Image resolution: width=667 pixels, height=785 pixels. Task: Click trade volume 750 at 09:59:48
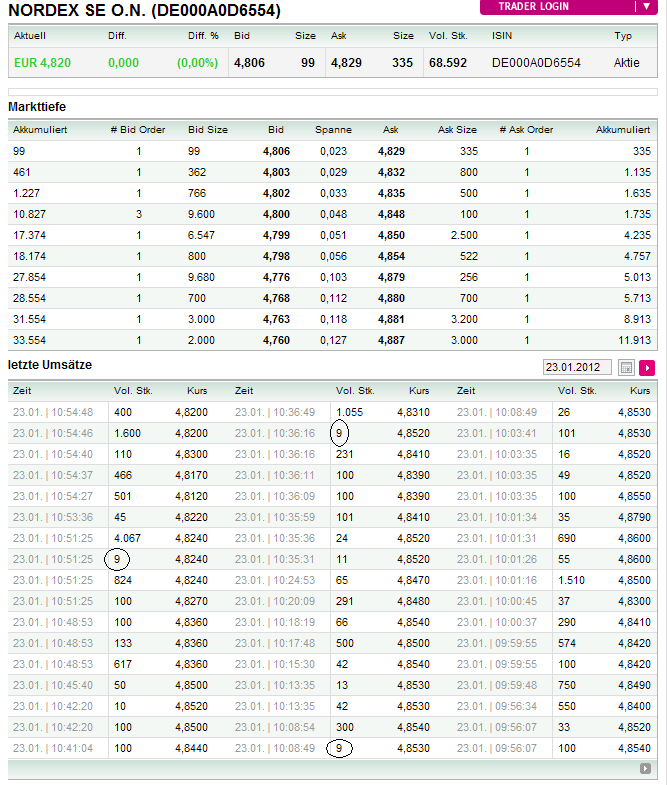point(567,685)
